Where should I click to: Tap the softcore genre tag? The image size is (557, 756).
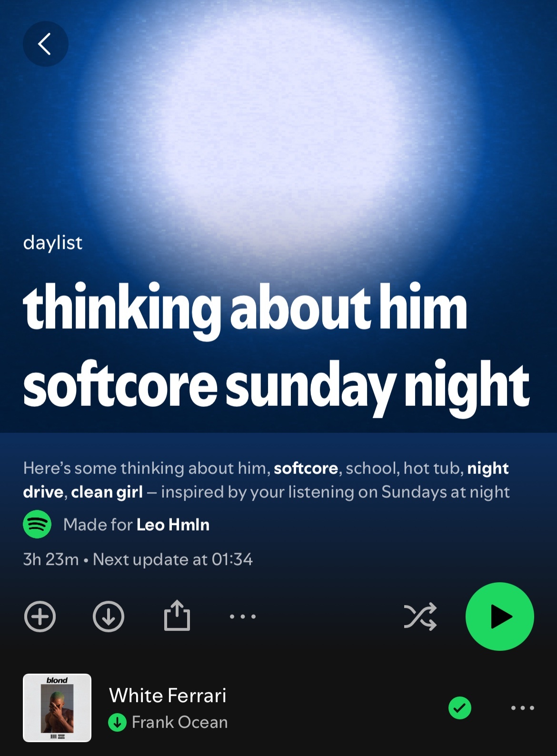coord(306,468)
